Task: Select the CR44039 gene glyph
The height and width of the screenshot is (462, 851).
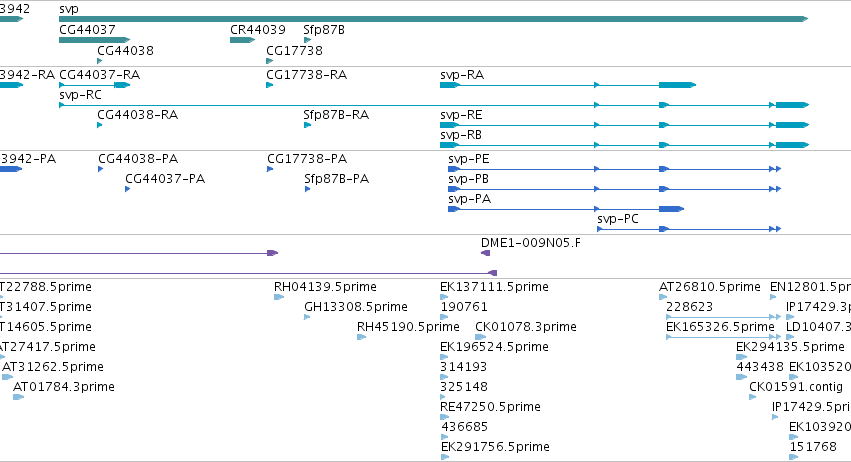Action: tap(243, 40)
